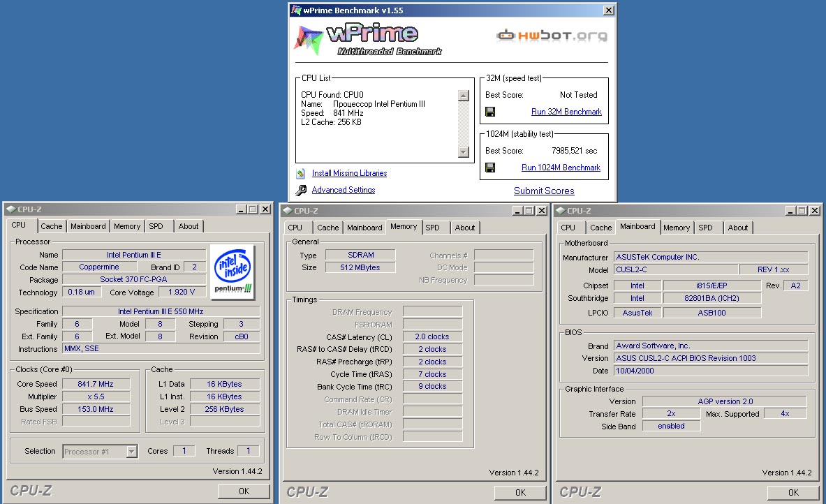The height and width of the screenshot is (504, 826).
Task: Click Level 2 cache value 256 KBytes
Action: point(225,409)
